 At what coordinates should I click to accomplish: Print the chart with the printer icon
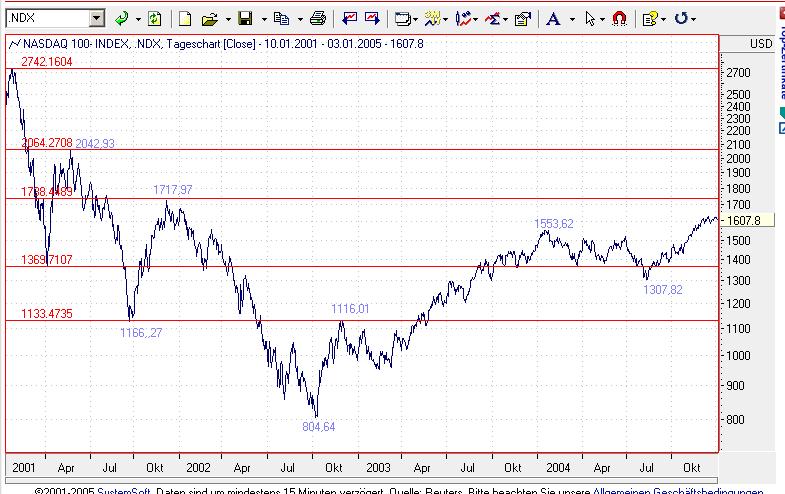(318, 19)
